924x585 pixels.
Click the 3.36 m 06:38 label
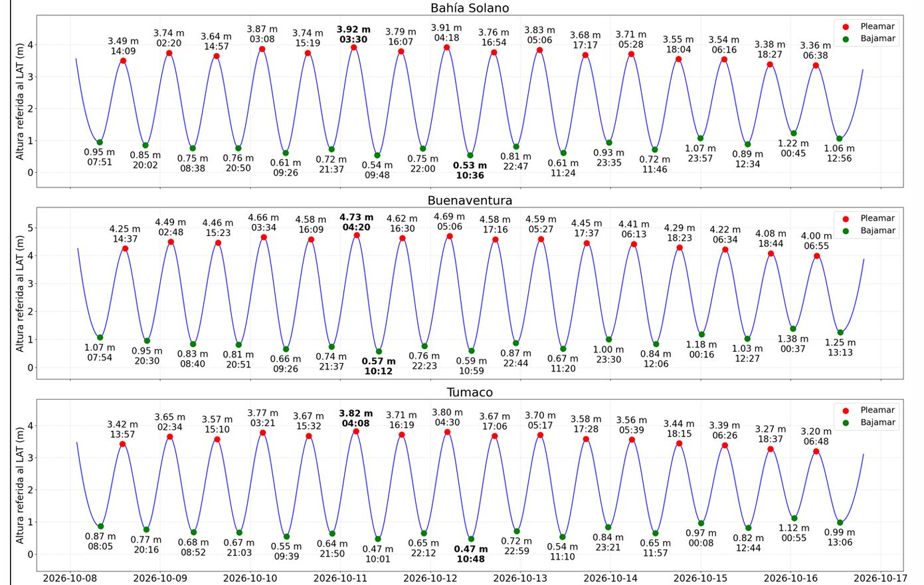pyautogui.click(x=815, y=51)
